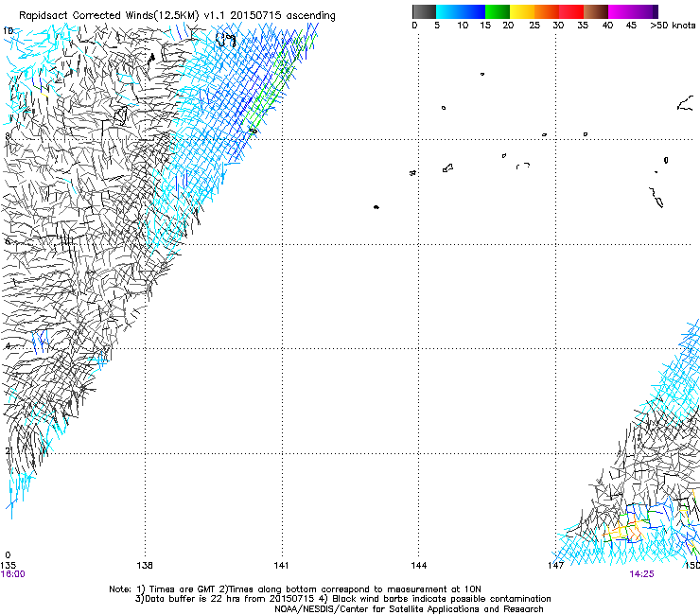Click the yellow 20-25 knots legend swatch
The height and width of the screenshot is (615, 700).
[522, 11]
